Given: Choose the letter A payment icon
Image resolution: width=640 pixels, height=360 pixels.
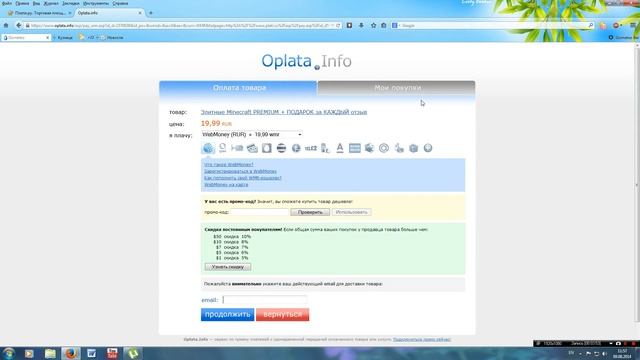Looking at the screenshot, I should pyautogui.click(x=340, y=148).
